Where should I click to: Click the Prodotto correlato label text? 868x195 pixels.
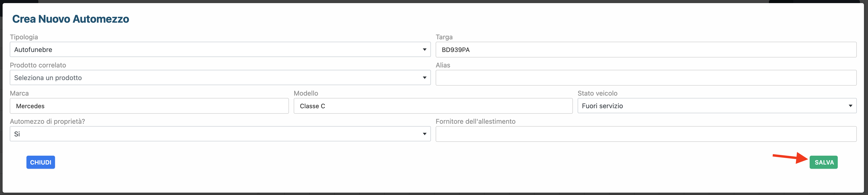coord(38,65)
